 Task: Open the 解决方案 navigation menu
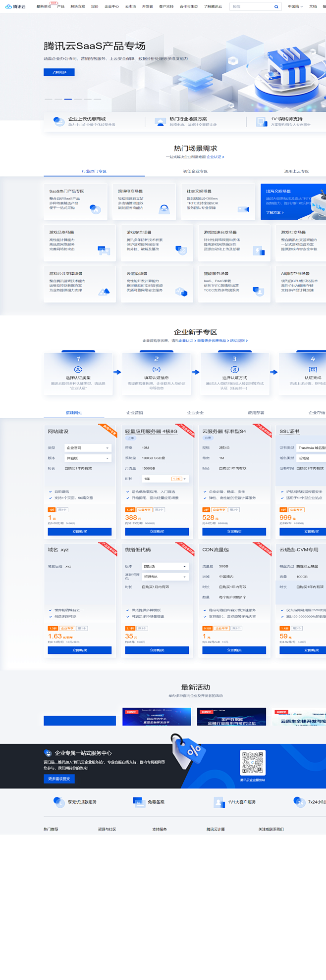[x=78, y=7]
